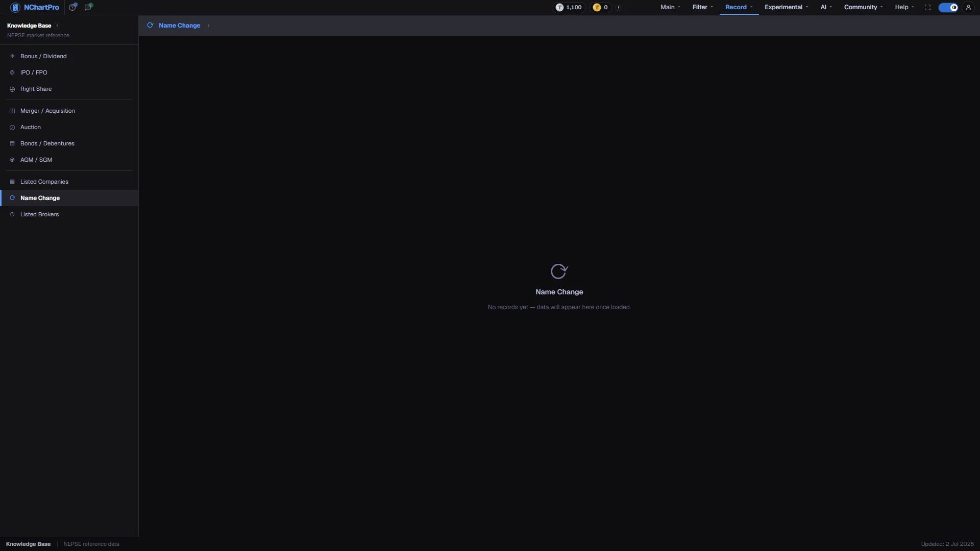Screen dimensions: 980x551
Task: Expand the Filter dropdown menu
Action: [x=703, y=7]
